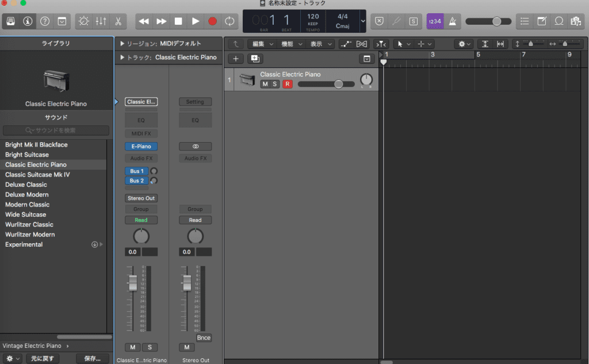The image size is (589, 364).
Task: Select Deluxe Modern in library list
Action: tap(53, 194)
